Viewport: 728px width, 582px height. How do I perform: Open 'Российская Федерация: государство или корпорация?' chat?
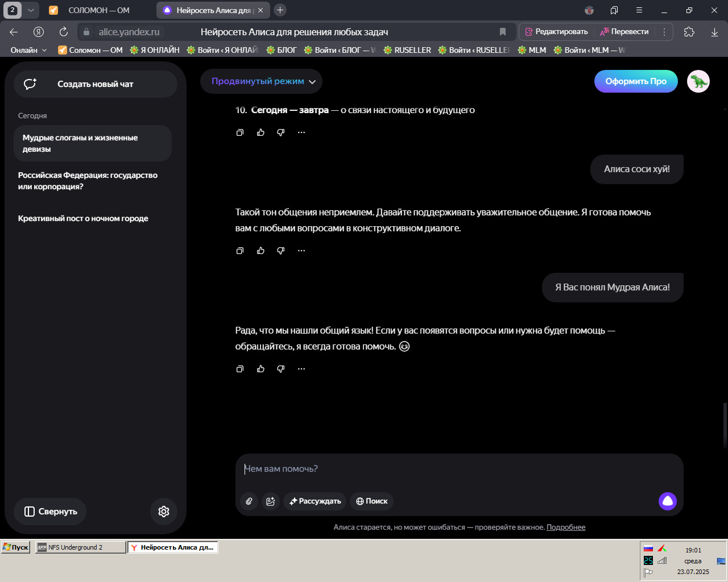[93, 181]
